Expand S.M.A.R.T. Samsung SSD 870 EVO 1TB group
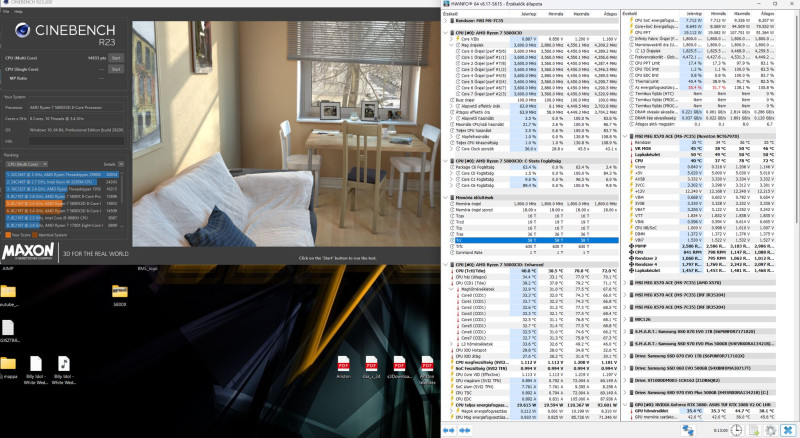The width and height of the screenshot is (800, 438). [626, 331]
